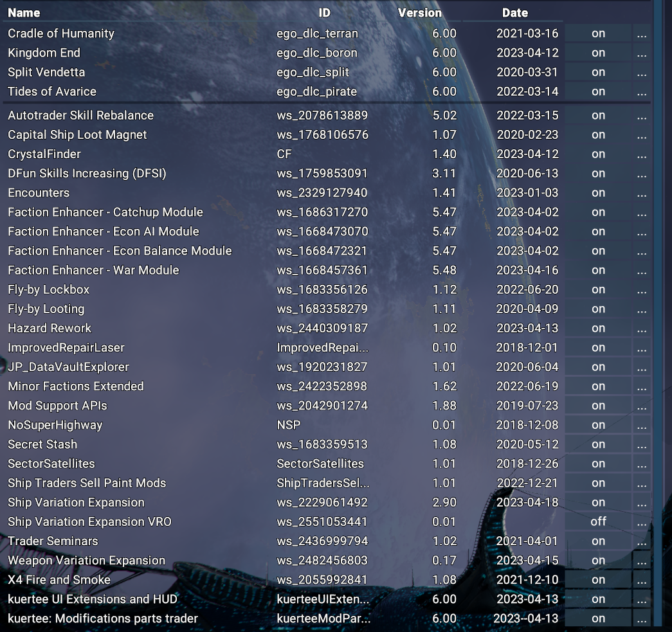The width and height of the screenshot is (672, 632).
Task: Select the NoSuperHighway entry name
Action: click(55, 425)
